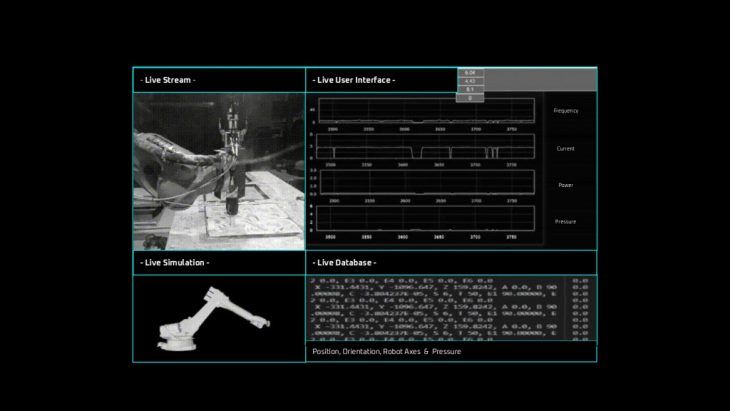Select the Live User Interface panel title
Screen dimensions: 730x411
tap(354, 80)
